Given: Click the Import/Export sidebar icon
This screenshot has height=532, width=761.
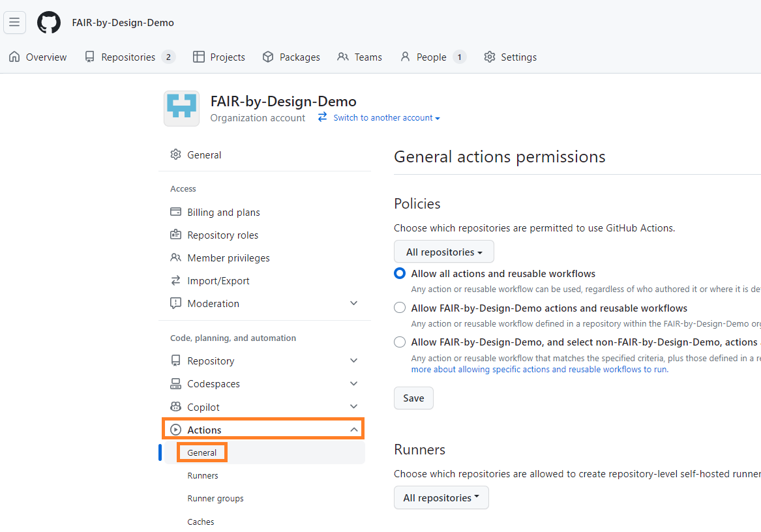Looking at the screenshot, I should click(x=175, y=280).
